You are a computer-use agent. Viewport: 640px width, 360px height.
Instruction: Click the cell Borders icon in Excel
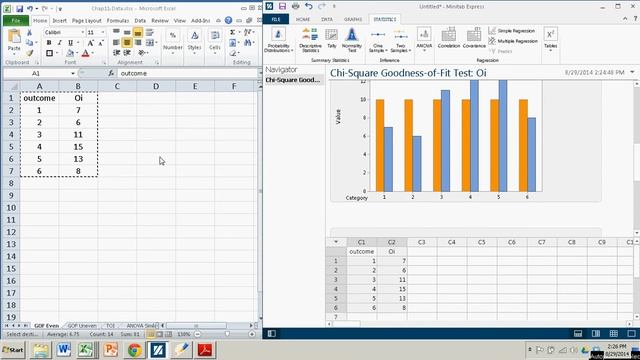click(49, 53)
